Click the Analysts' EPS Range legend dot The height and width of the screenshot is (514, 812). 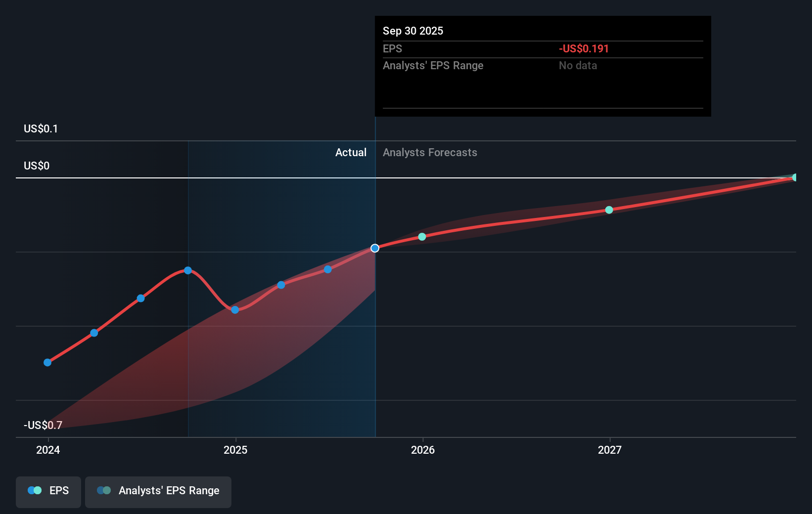tap(103, 490)
